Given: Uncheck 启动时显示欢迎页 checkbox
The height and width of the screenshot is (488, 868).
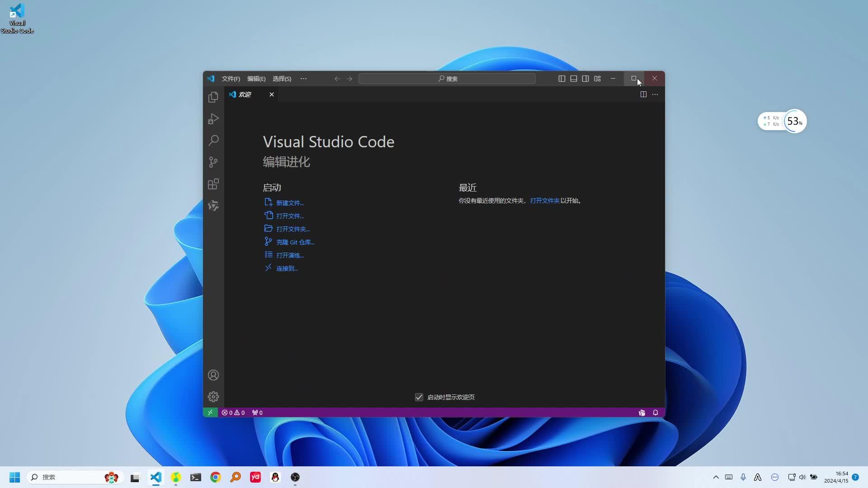Looking at the screenshot, I should click(x=419, y=397).
